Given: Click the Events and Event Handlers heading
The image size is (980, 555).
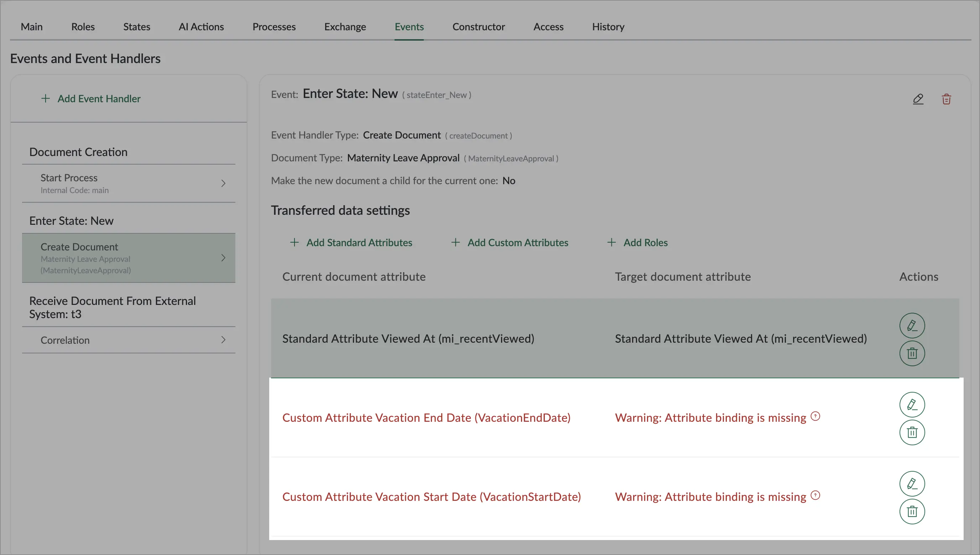Looking at the screenshot, I should 85,58.
